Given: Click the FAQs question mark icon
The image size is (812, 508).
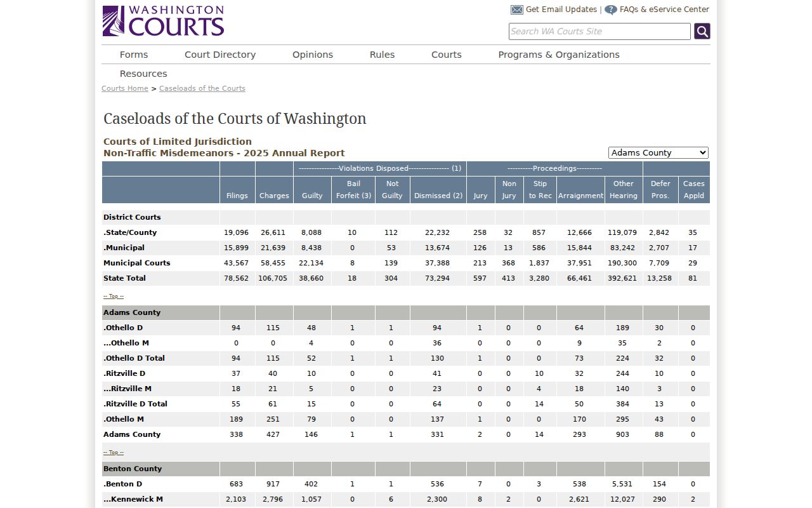Looking at the screenshot, I should point(611,10).
